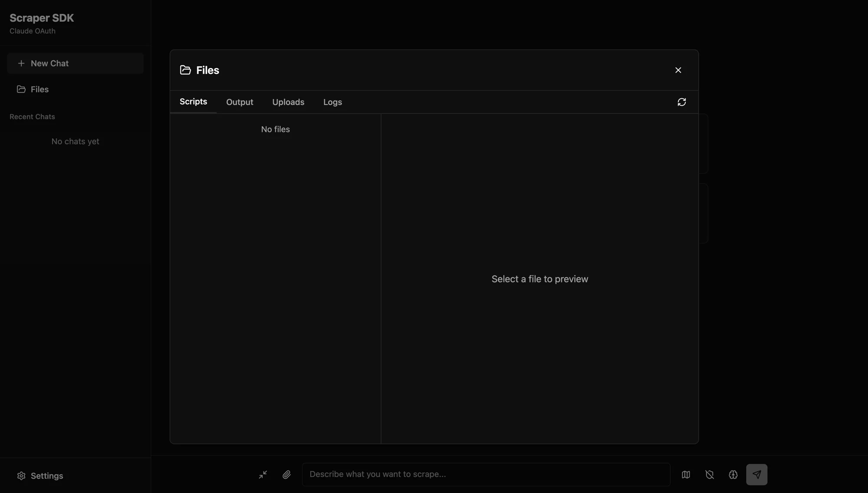The height and width of the screenshot is (493, 868).
Task: Click the map icon near send
Action: click(x=686, y=474)
